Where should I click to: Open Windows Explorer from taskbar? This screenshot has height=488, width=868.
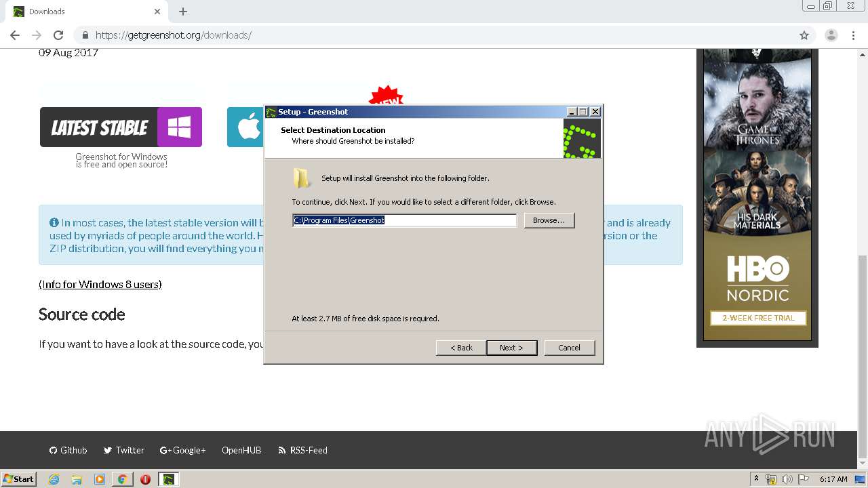[77, 479]
